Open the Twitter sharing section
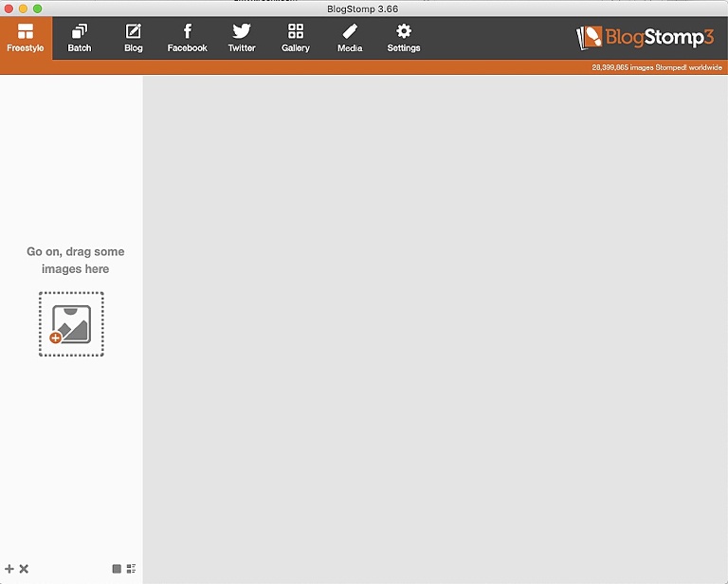The height and width of the screenshot is (584, 728). 242,38
